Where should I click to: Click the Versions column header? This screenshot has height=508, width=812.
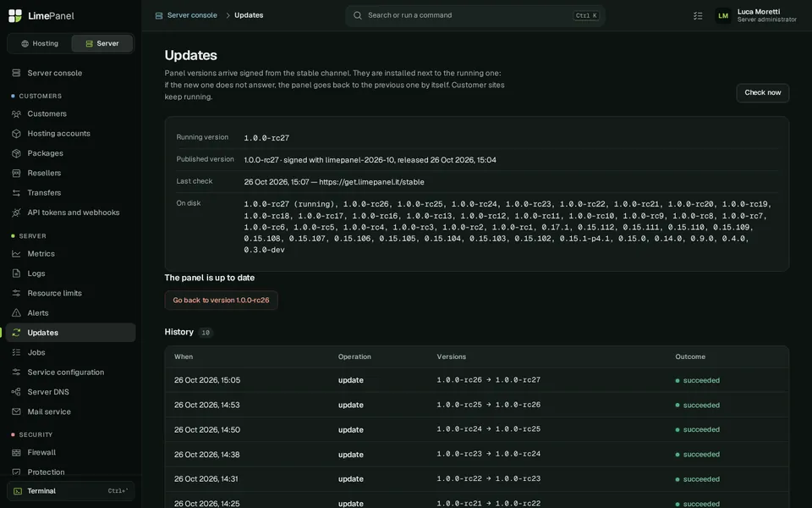point(451,356)
